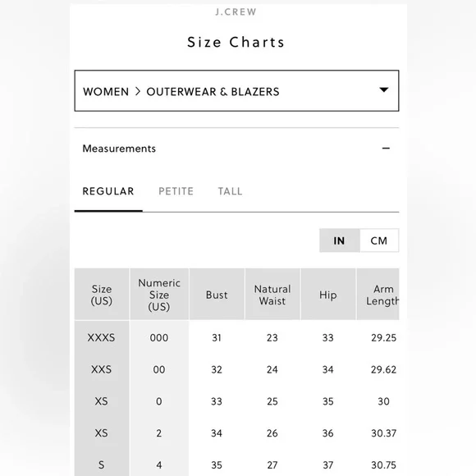Select the XXS size row label
Screen dimensions: 476x476
[101, 369]
